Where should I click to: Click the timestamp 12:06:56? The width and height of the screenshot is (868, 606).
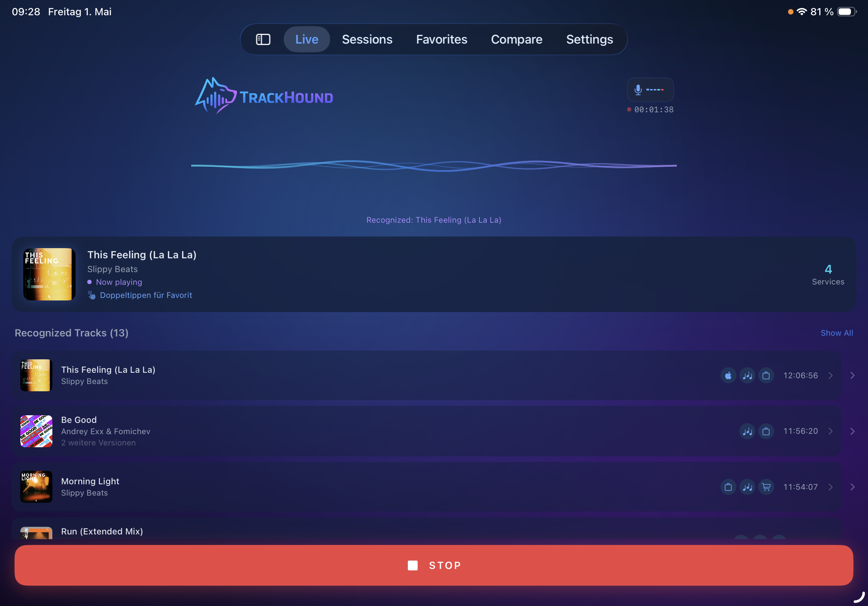(x=800, y=376)
